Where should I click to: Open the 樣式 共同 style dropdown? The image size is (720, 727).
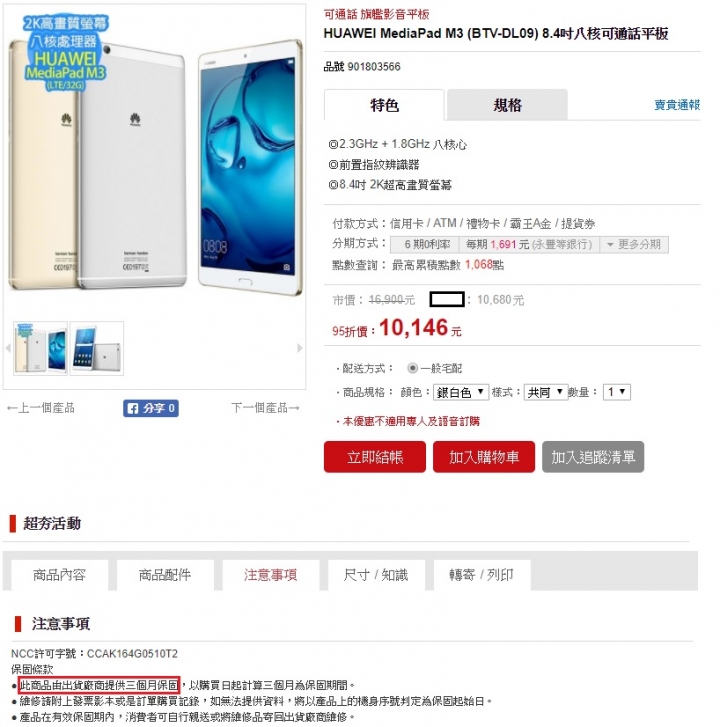click(x=546, y=392)
